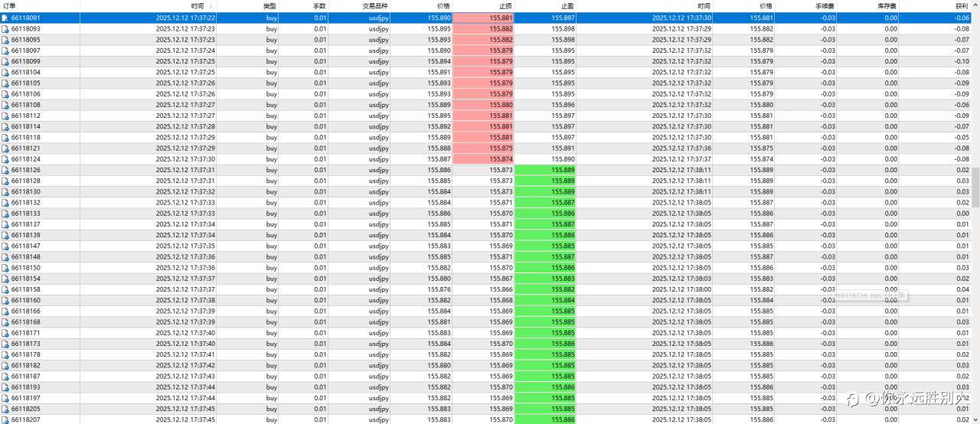Click the green take-profit cell 155.882
Image resolution: width=980 pixels, height=424 pixels.
546,289
